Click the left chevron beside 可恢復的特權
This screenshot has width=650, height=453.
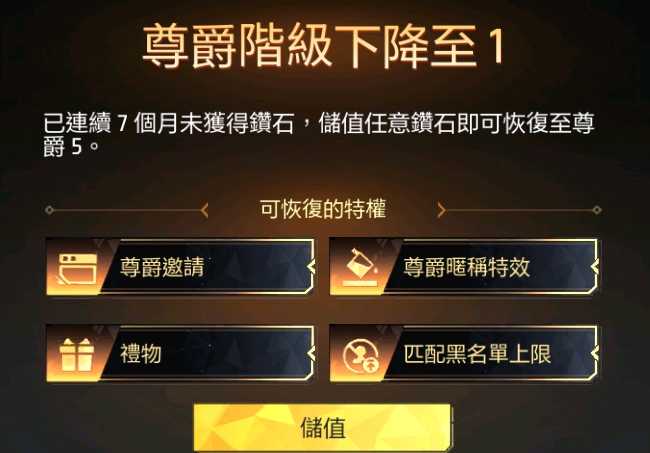(204, 210)
